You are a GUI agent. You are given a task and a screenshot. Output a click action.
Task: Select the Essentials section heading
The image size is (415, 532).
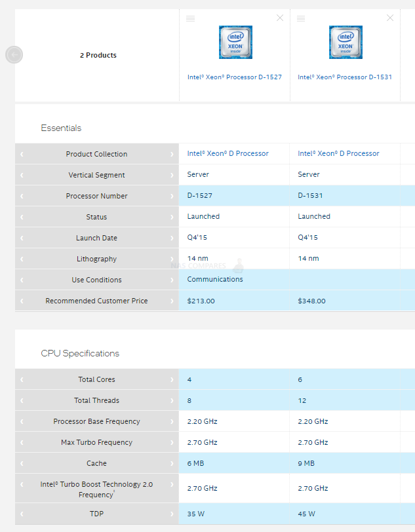[61, 128]
